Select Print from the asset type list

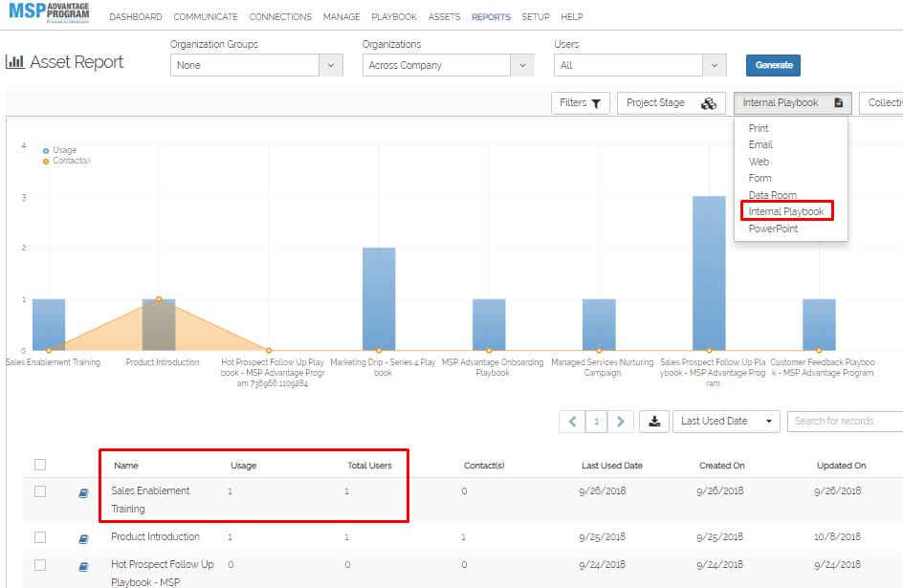[x=759, y=128]
